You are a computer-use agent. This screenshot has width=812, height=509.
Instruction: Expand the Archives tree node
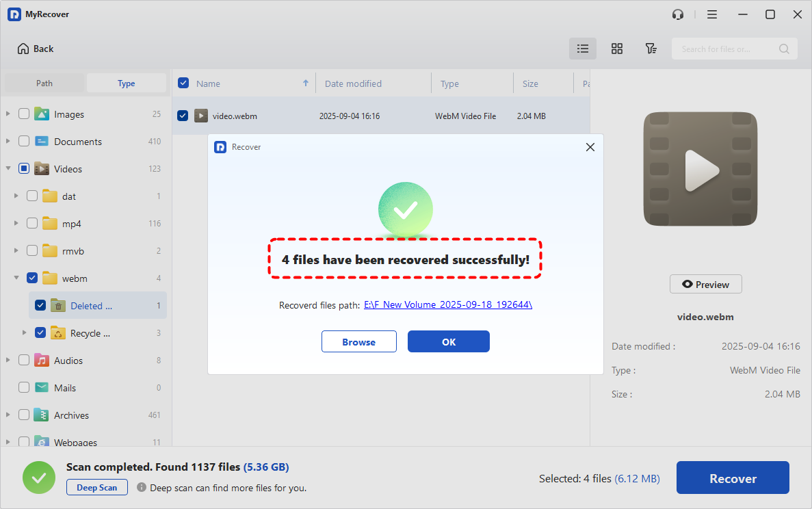click(x=8, y=414)
